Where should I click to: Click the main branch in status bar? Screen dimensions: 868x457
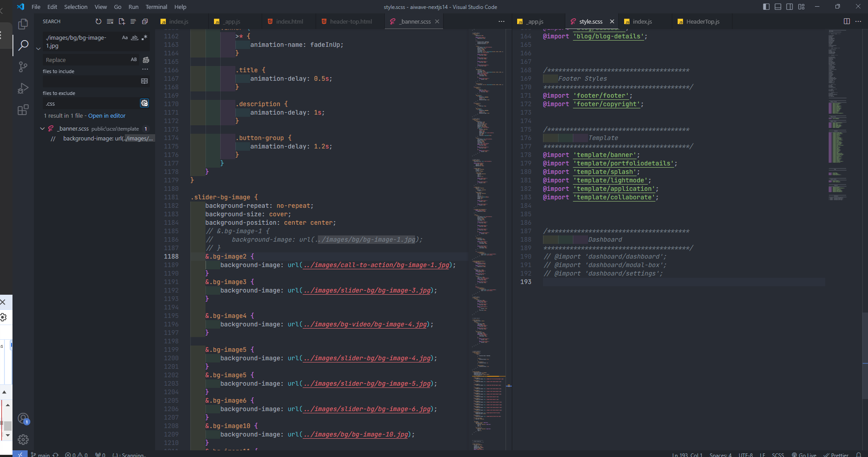(41, 455)
